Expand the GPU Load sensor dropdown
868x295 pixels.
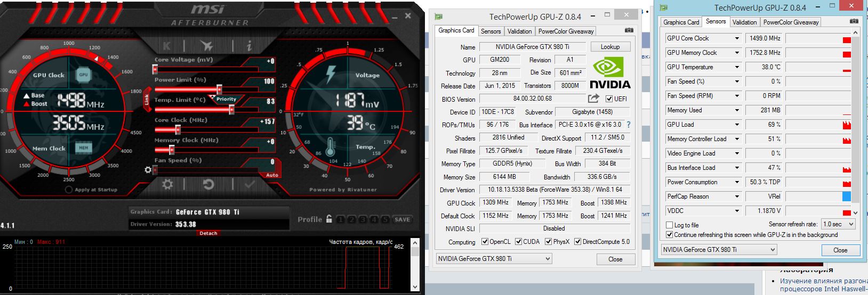tap(737, 125)
